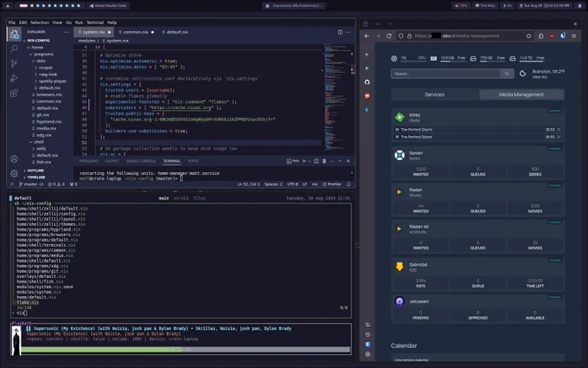Open the browser extensions puzzle icon
Screen dimensions: 588x368
pyautogui.click(x=540, y=36)
